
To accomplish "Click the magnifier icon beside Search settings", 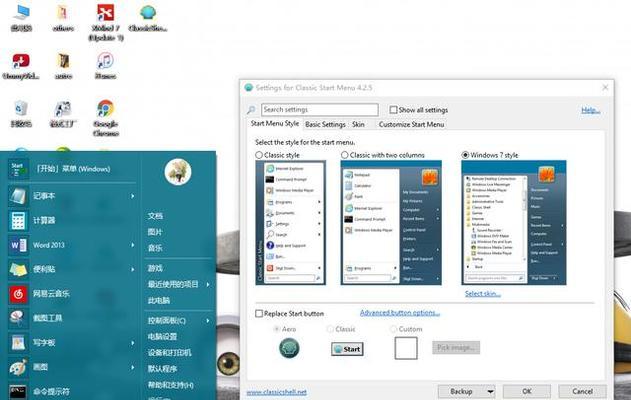I will [252, 110].
